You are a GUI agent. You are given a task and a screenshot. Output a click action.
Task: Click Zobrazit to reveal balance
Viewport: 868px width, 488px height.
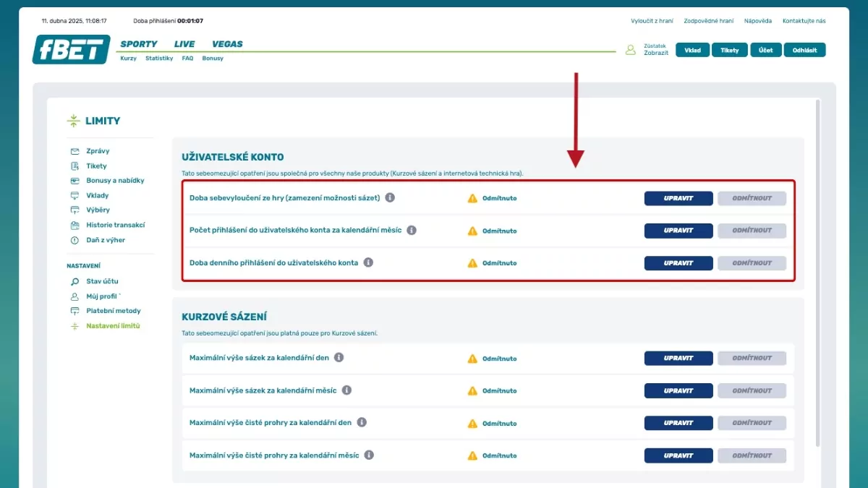[x=656, y=53]
